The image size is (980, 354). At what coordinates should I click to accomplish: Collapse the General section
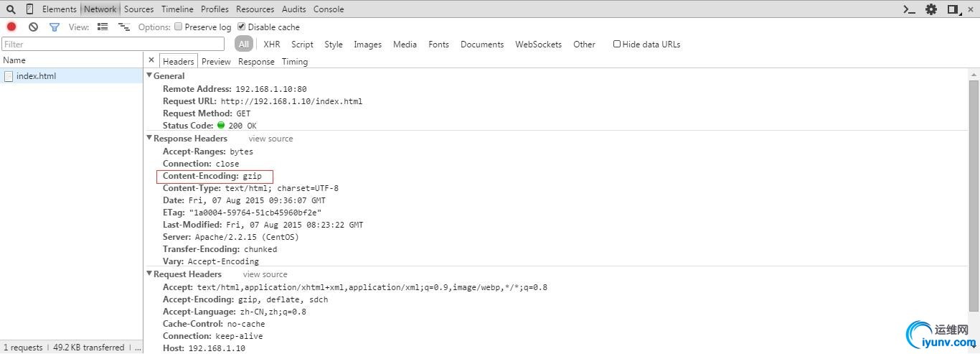[x=149, y=75]
